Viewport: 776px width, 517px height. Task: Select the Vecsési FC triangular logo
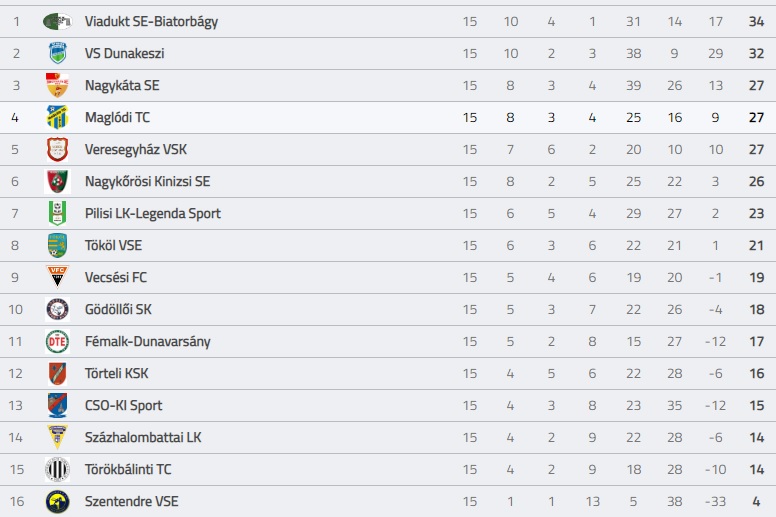(57, 277)
